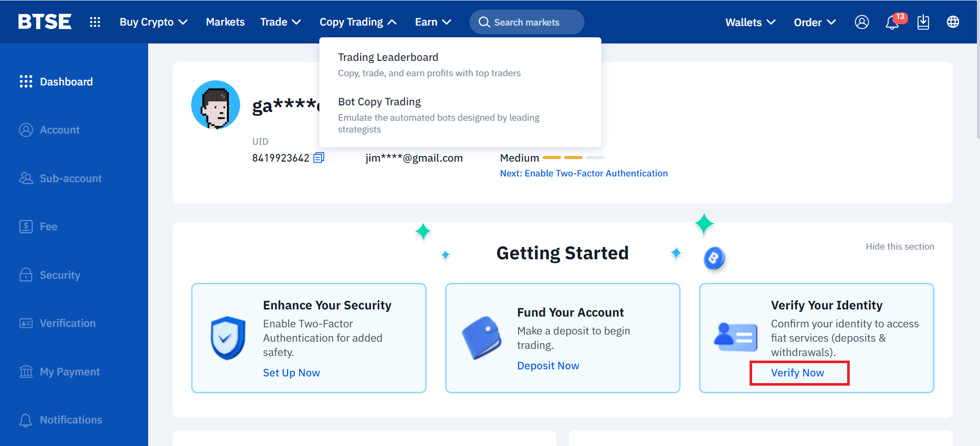Click Next: Enable Two-Factor Authentication link
This screenshot has height=446, width=980.
(584, 173)
